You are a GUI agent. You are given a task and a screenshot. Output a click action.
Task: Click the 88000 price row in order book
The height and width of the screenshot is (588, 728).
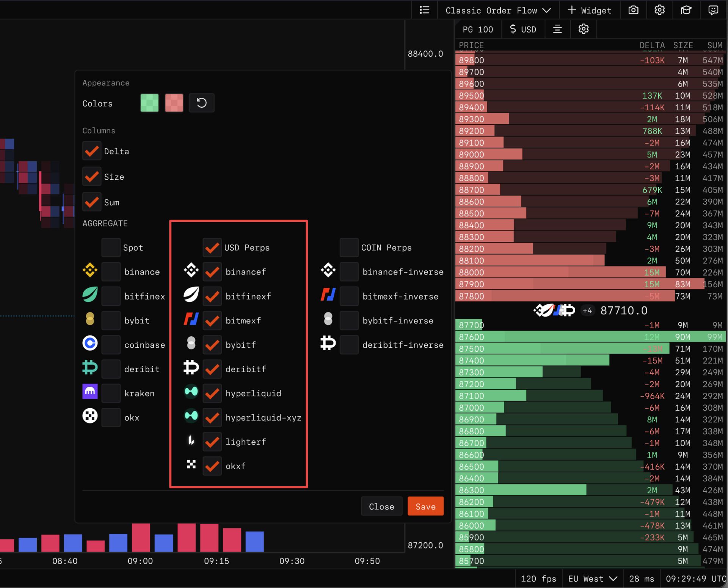(471, 273)
